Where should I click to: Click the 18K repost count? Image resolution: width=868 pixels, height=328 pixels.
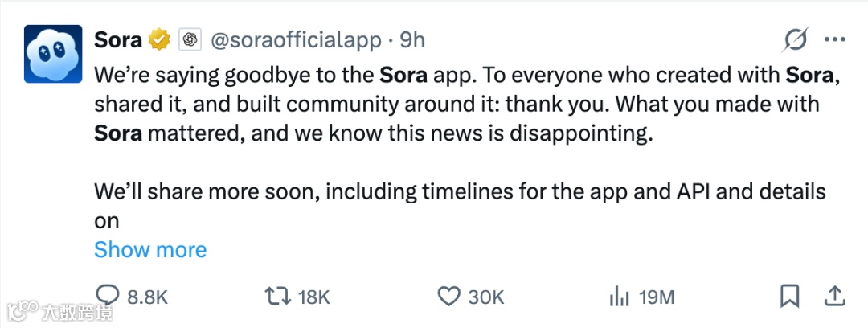click(314, 297)
